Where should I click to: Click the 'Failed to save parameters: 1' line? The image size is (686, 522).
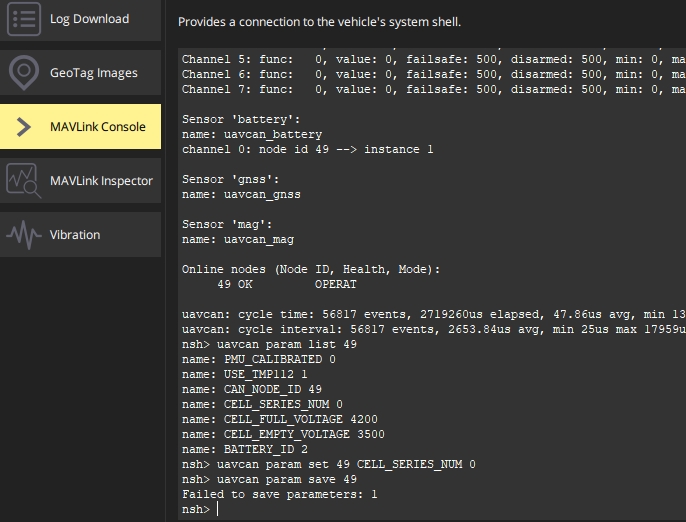click(280, 494)
